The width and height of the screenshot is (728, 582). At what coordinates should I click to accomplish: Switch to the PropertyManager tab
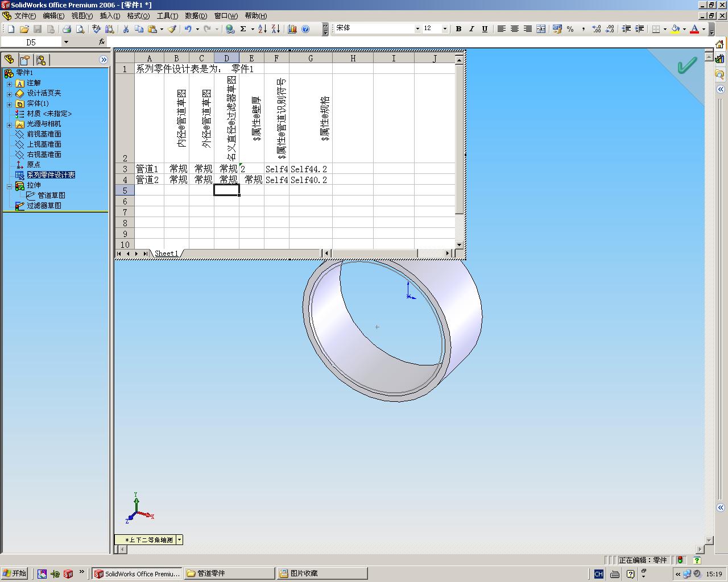pyautogui.click(x=25, y=60)
